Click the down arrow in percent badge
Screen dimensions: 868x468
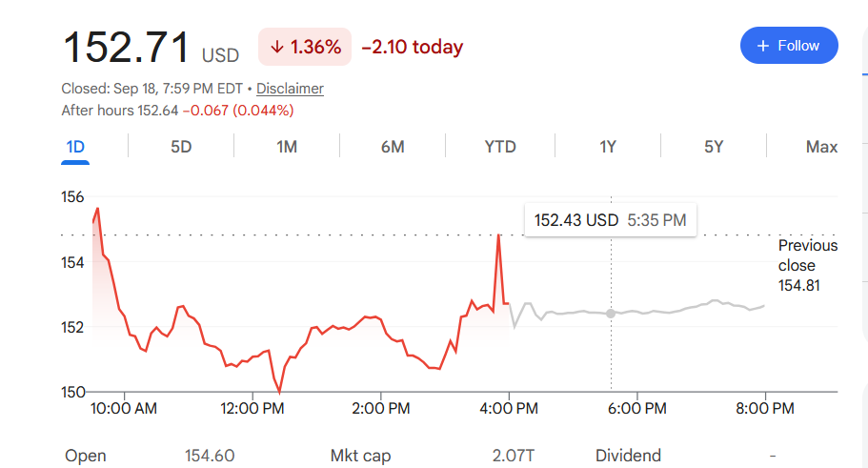coord(276,47)
